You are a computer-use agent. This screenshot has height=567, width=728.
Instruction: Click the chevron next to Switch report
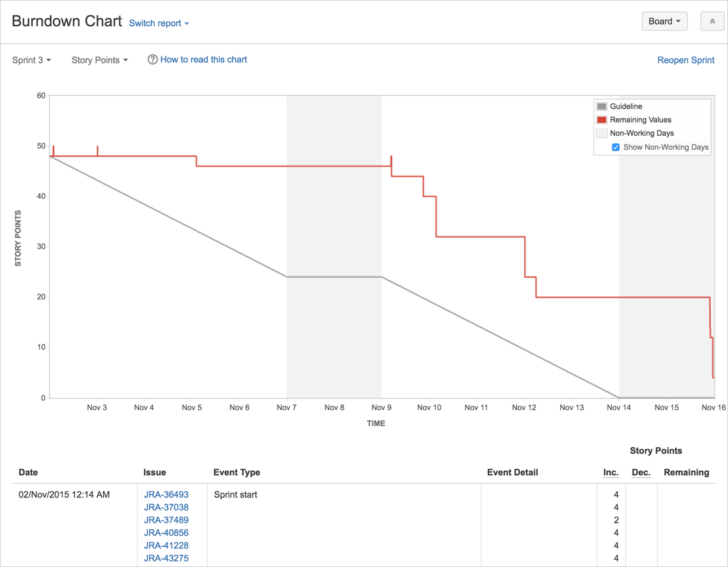pyautogui.click(x=185, y=24)
